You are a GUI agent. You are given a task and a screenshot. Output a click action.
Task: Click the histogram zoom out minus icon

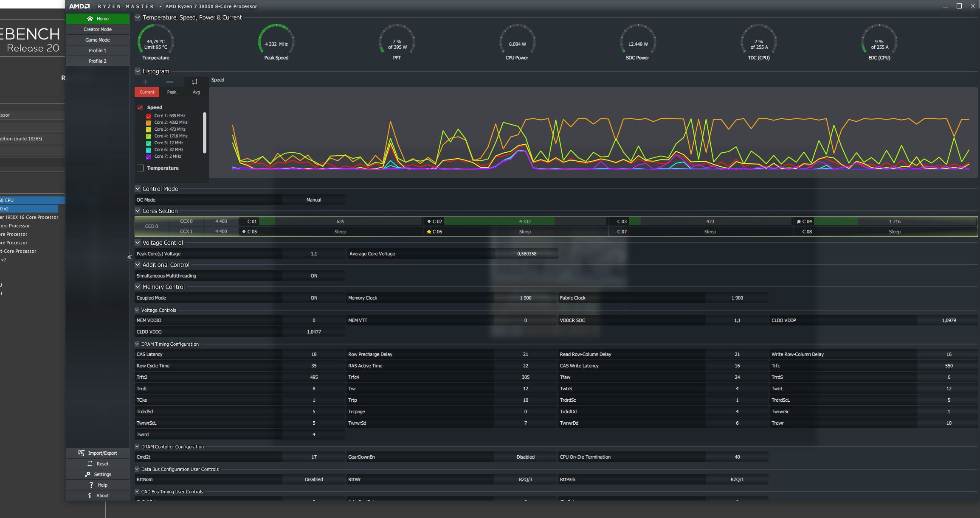pos(170,82)
